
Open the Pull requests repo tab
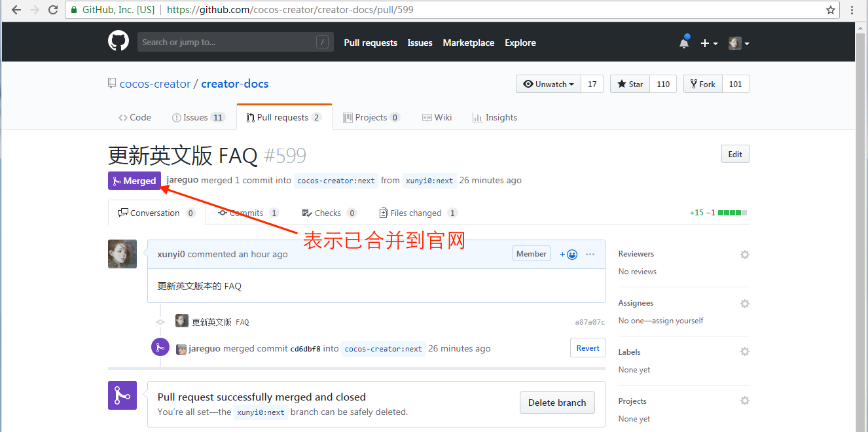click(284, 117)
